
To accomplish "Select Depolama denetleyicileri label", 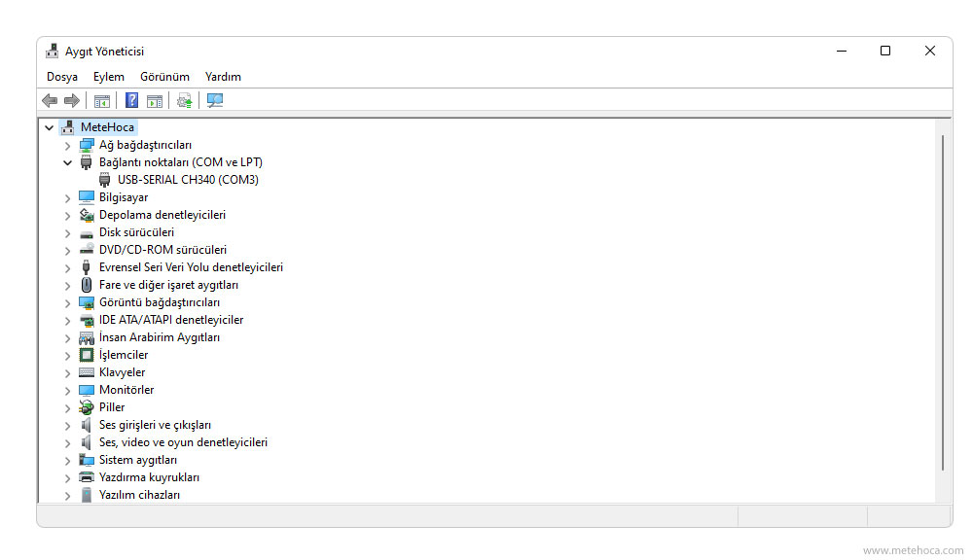I will (162, 215).
